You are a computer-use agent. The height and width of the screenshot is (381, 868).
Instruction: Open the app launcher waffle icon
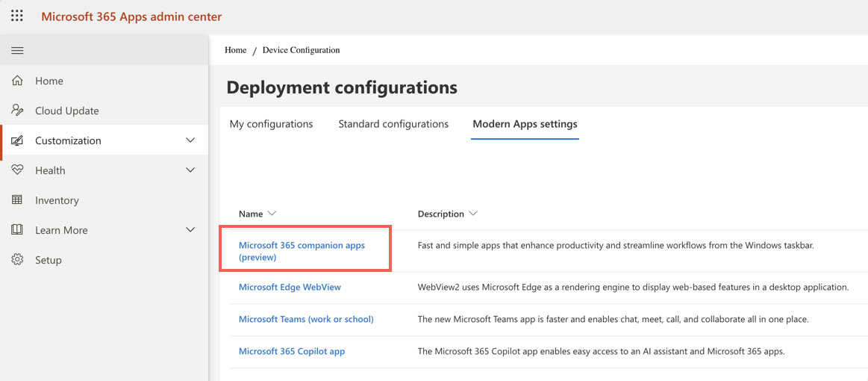pos(17,16)
